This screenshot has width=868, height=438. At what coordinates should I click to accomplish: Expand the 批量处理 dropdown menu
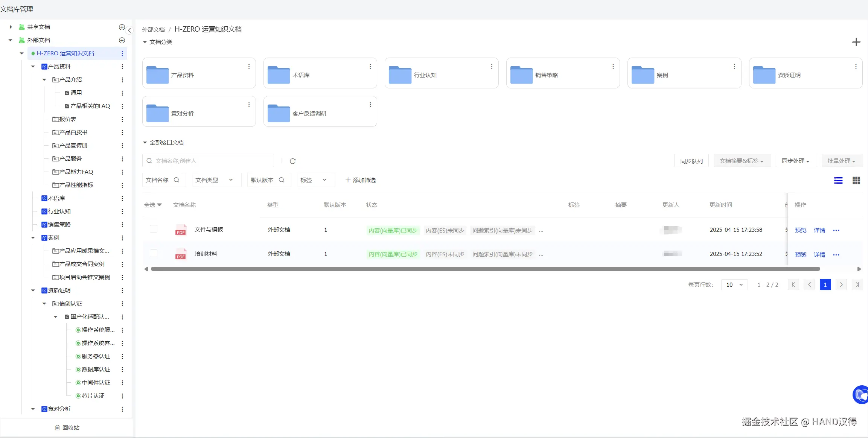pos(842,161)
